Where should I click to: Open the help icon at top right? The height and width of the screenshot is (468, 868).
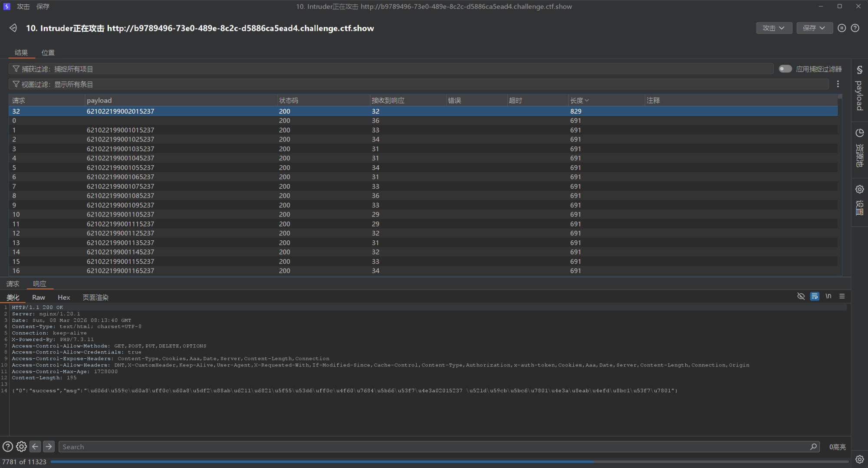(x=855, y=28)
